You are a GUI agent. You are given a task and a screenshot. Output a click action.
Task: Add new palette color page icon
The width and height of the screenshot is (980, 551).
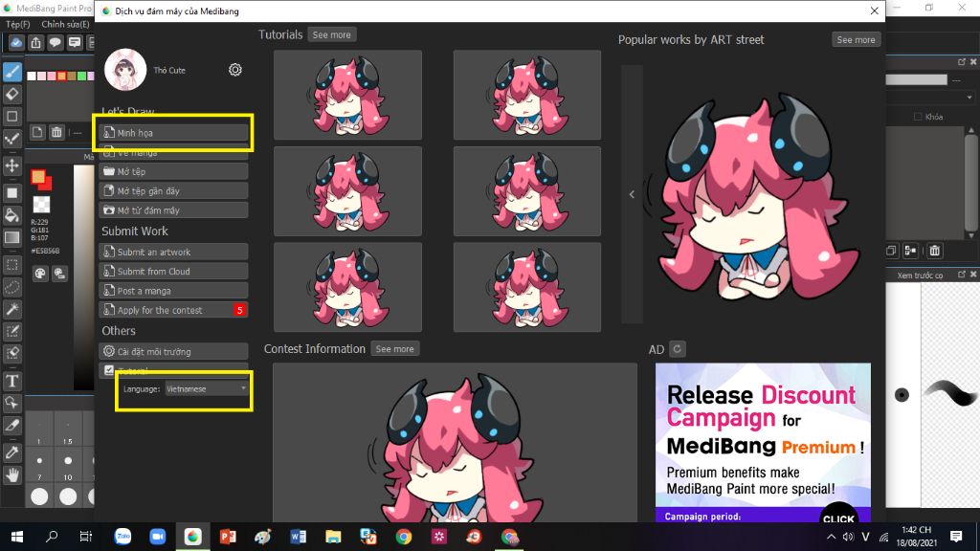click(37, 132)
